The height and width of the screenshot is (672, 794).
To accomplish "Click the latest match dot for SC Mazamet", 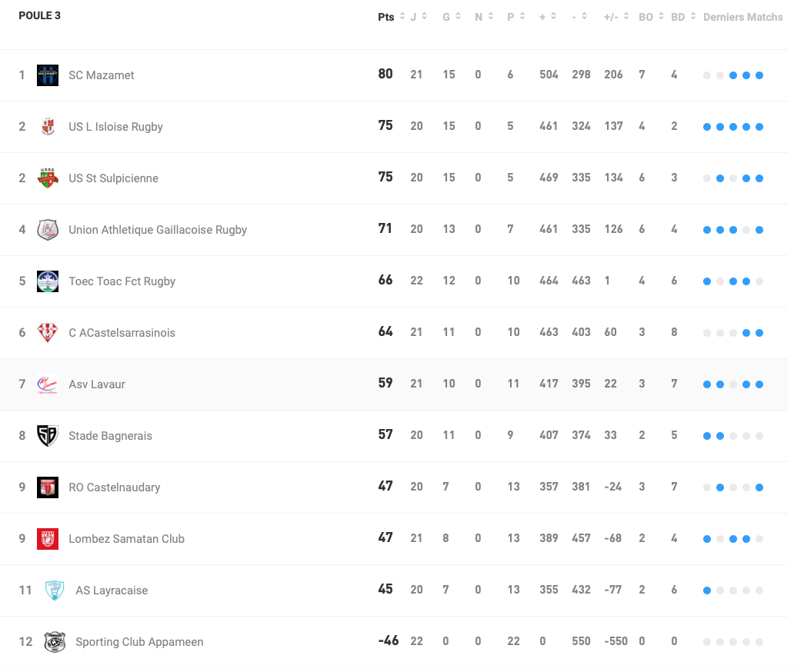I will pyautogui.click(x=759, y=75).
